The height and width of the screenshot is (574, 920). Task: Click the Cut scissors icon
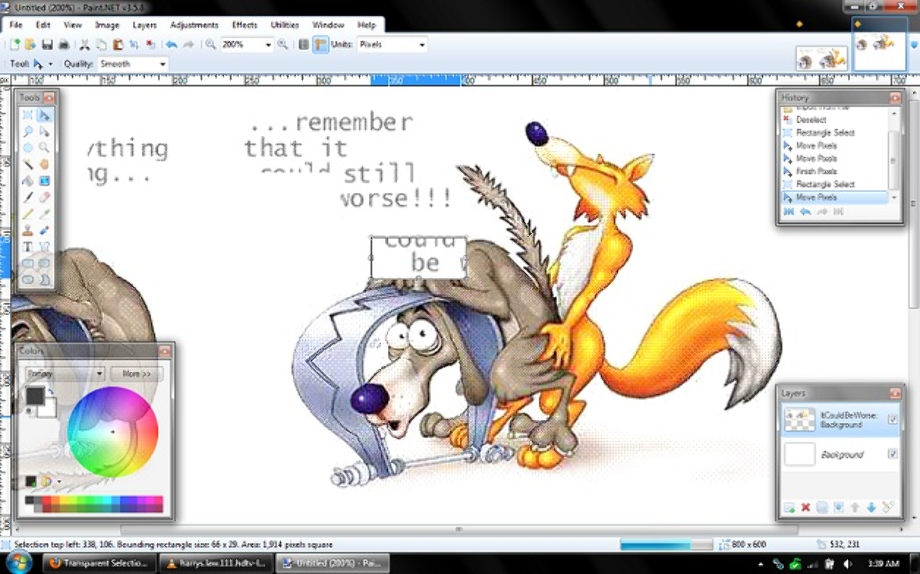pos(85,44)
